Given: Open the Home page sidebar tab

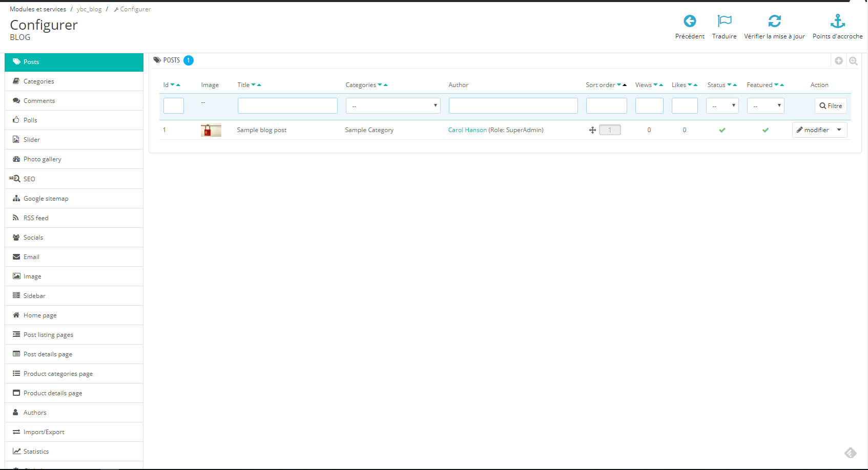Looking at the screenshot, I should [74, 315].
